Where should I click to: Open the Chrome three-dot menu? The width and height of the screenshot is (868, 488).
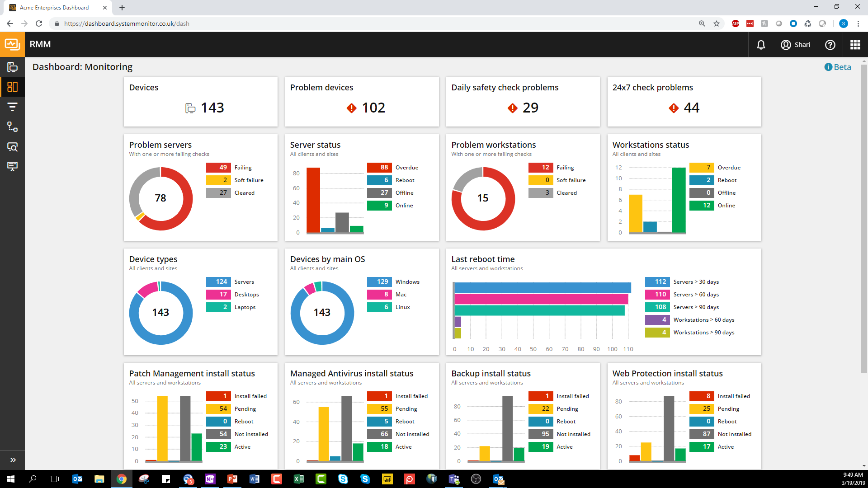859,23
